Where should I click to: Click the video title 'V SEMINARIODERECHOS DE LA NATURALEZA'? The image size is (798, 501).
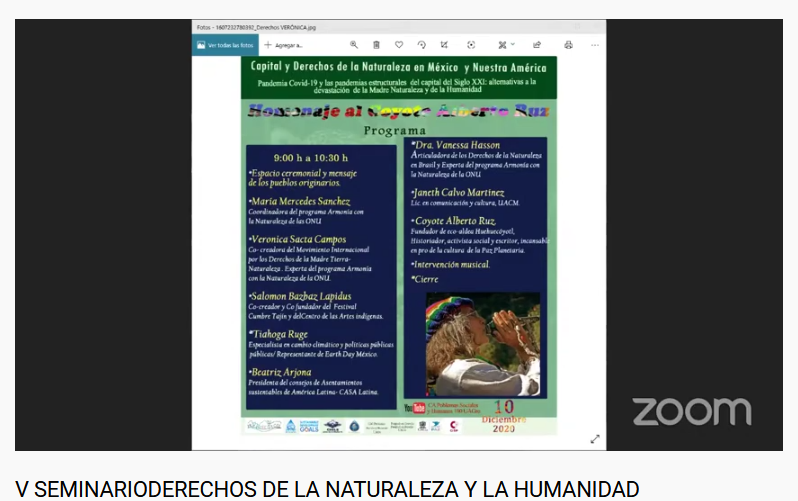click(x=327, y=489)
